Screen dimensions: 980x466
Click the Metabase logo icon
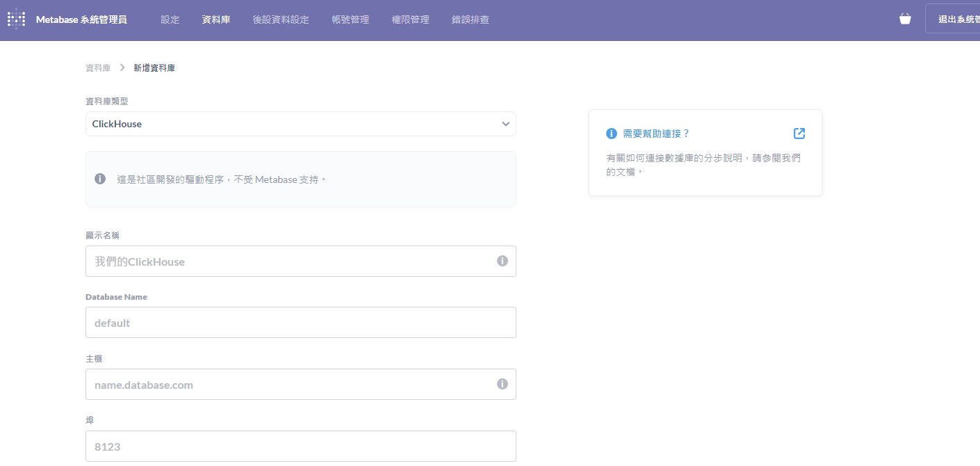[x=16, y=19]
